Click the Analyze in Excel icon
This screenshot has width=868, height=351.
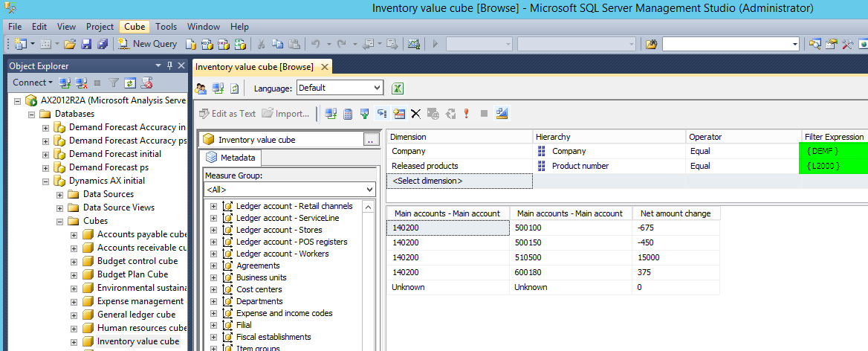pyautogui.click(x=398, y=88)
